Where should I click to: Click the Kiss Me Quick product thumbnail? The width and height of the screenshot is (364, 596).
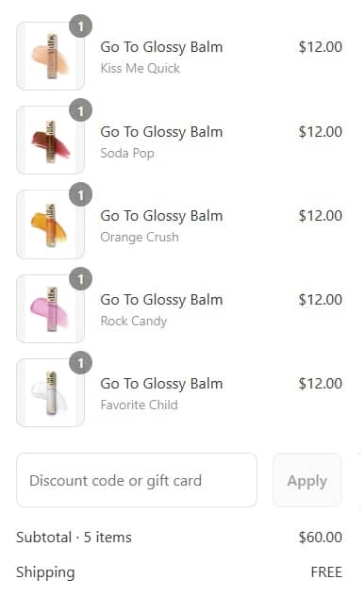pos(50,57)
